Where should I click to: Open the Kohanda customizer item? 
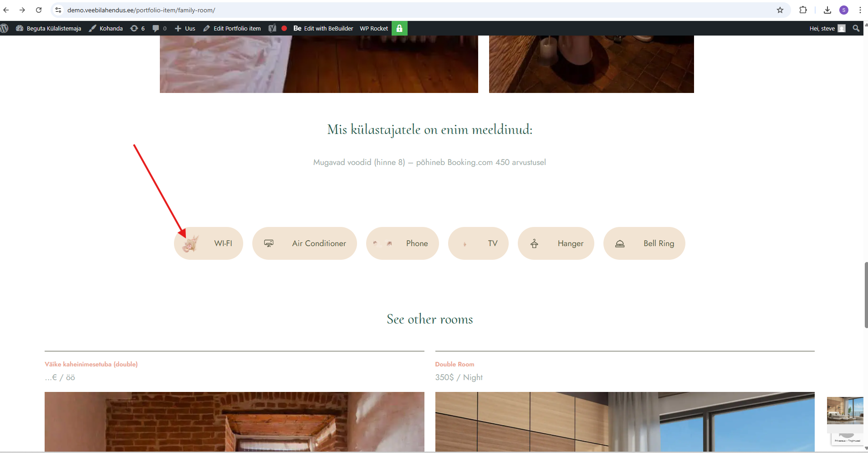pyautogui.click(x=106, y=28)
